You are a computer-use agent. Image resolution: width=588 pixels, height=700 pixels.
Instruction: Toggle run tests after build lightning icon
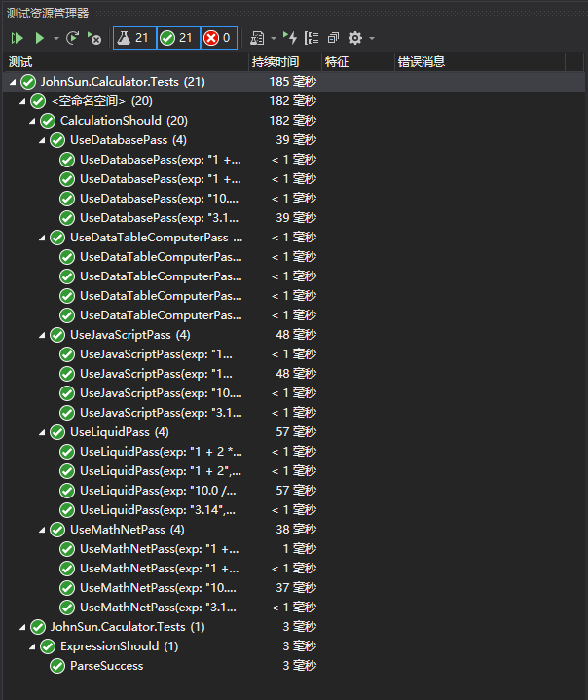pyautogui.click(x=290, y=38)
